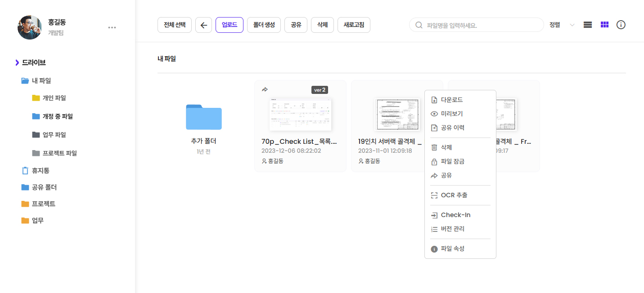
Task: Switch to grid view layout icon
Action: pos(604,25)
